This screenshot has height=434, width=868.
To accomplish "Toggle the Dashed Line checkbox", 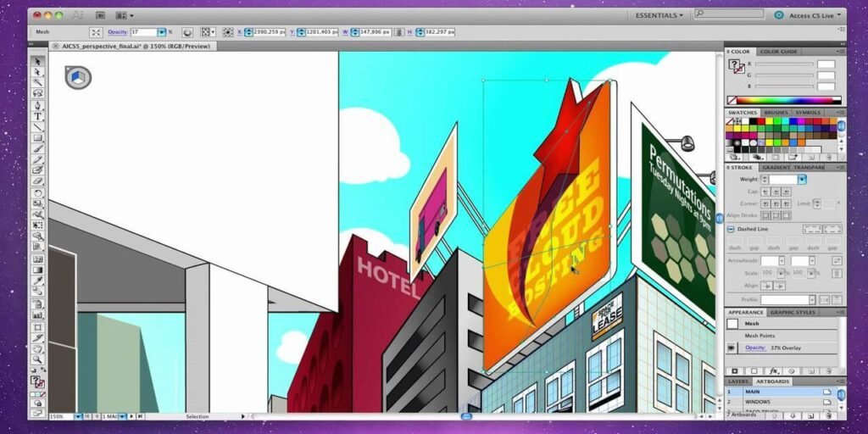I will pyautogui.click(x=731, y=229).
